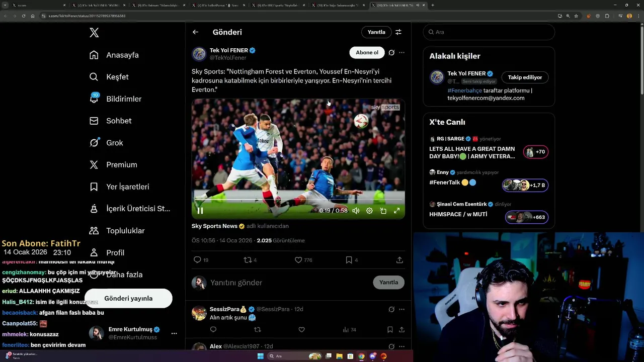Open Microsoft Store from taskbar
The height and width of the screenshot is (362, 644).
coord(350,356)
